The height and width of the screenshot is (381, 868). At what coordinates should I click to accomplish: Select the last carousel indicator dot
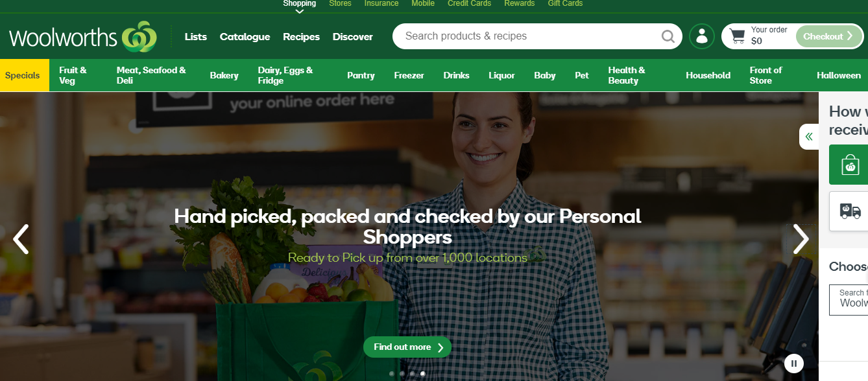(x=423, y=374)
